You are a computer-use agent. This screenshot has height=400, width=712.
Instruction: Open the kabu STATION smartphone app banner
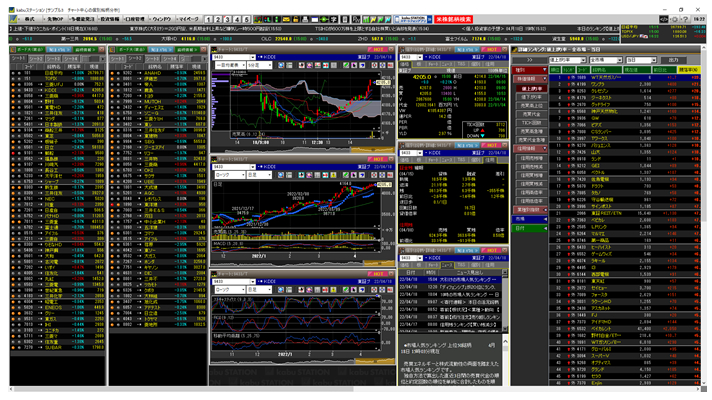click(x=413, y=19)
